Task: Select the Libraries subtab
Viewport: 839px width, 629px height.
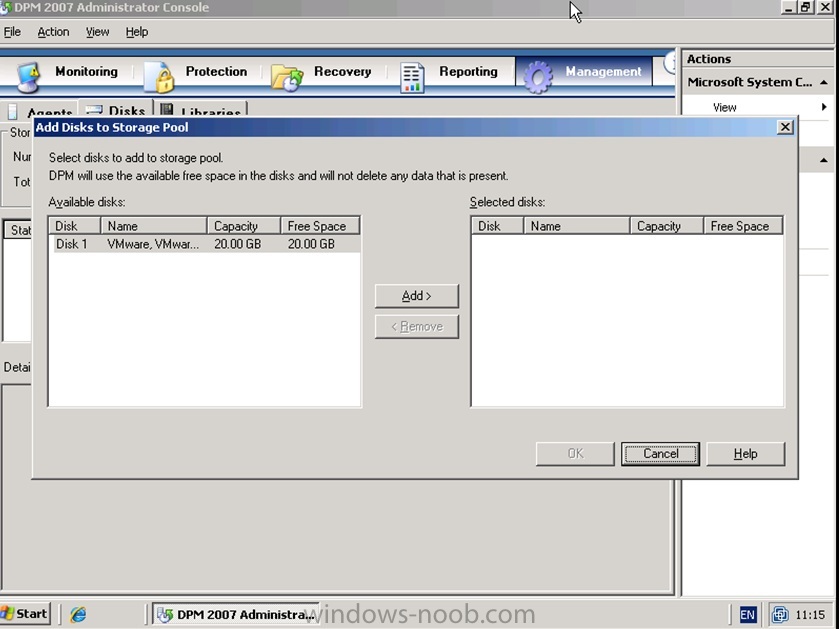Action: pos(201,110)
